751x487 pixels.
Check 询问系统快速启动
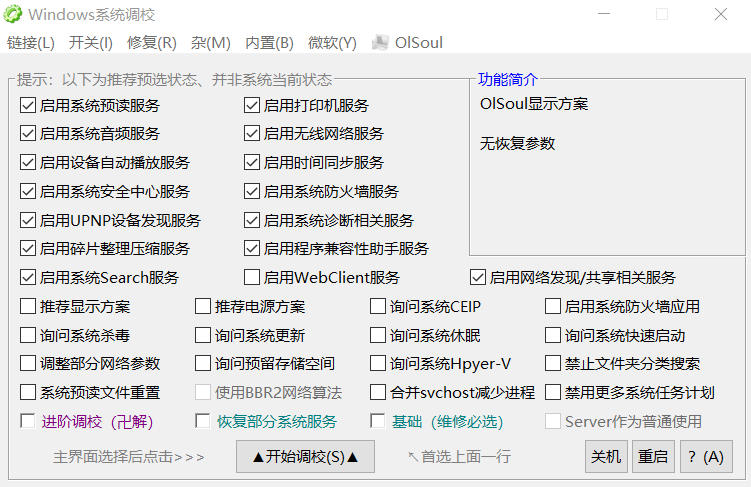coord(553,335)
